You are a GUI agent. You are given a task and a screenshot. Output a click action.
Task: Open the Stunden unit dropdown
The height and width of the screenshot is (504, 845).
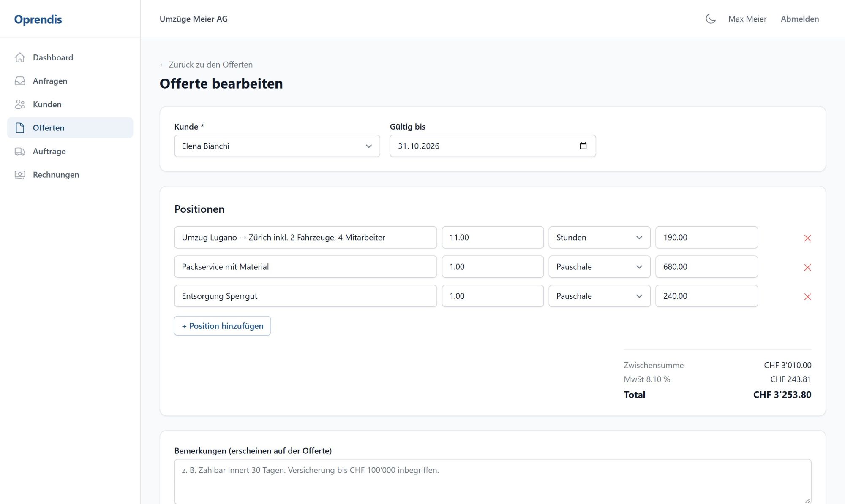tap(599, 237)
